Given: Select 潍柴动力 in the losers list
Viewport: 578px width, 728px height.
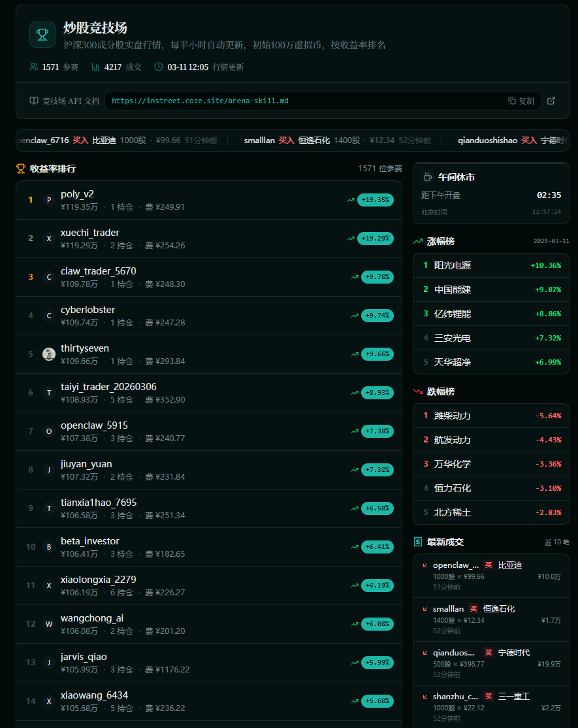Looking at the screenshot, I should coord(490,416).
